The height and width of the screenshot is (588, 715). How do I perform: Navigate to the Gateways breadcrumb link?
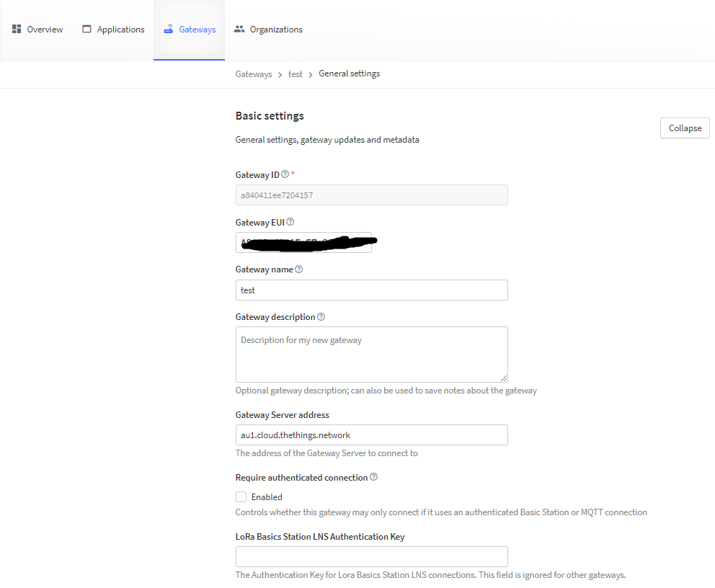tap(253, 73)
